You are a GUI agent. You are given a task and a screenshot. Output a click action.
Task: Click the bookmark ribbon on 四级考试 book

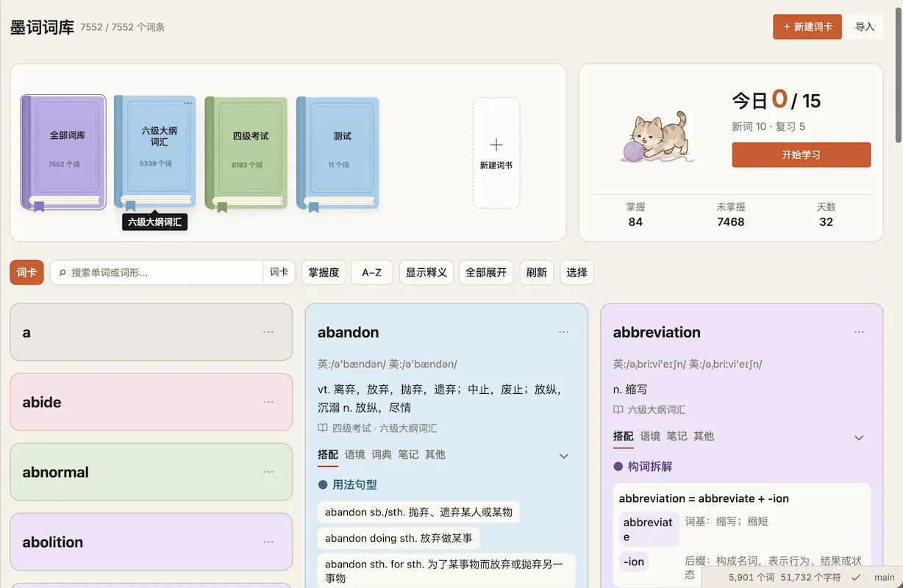222,207
